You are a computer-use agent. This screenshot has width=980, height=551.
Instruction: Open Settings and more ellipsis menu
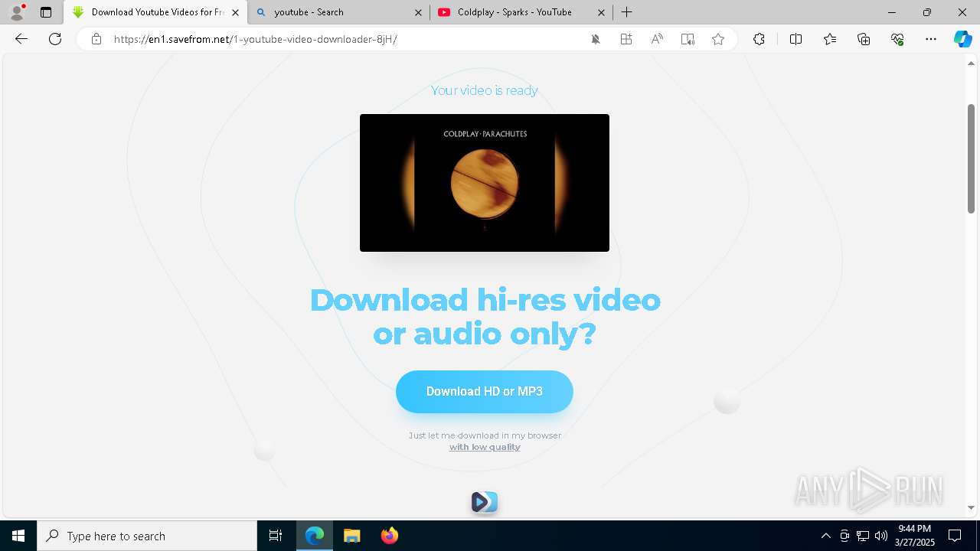pos(931,39)
